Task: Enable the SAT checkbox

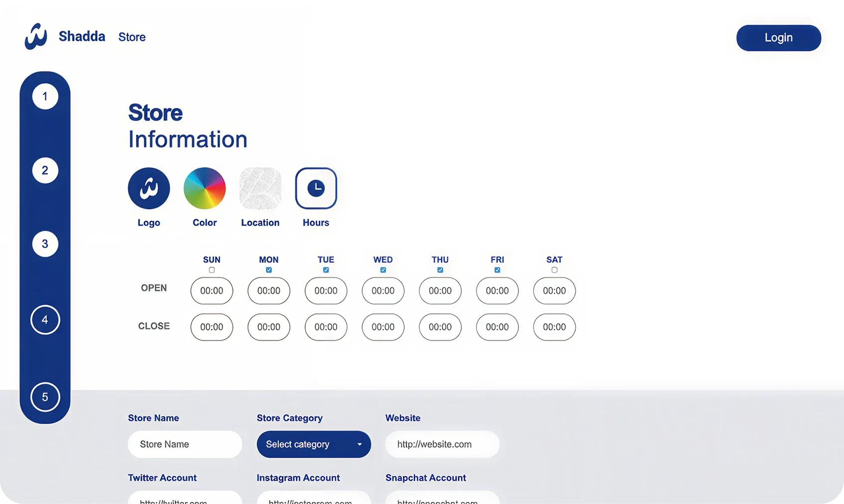Action: click(x=554, y=270)
